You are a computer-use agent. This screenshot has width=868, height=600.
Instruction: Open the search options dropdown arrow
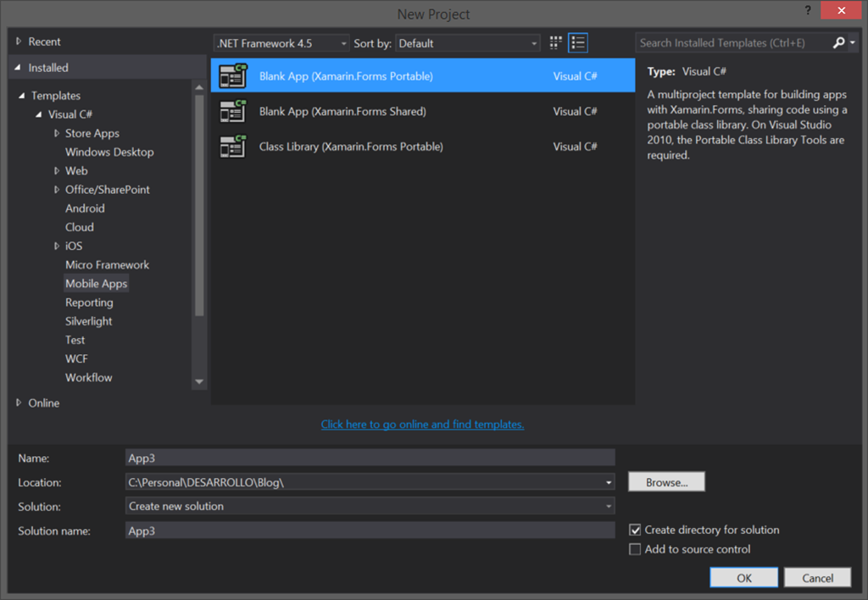(x=853, y=42)
